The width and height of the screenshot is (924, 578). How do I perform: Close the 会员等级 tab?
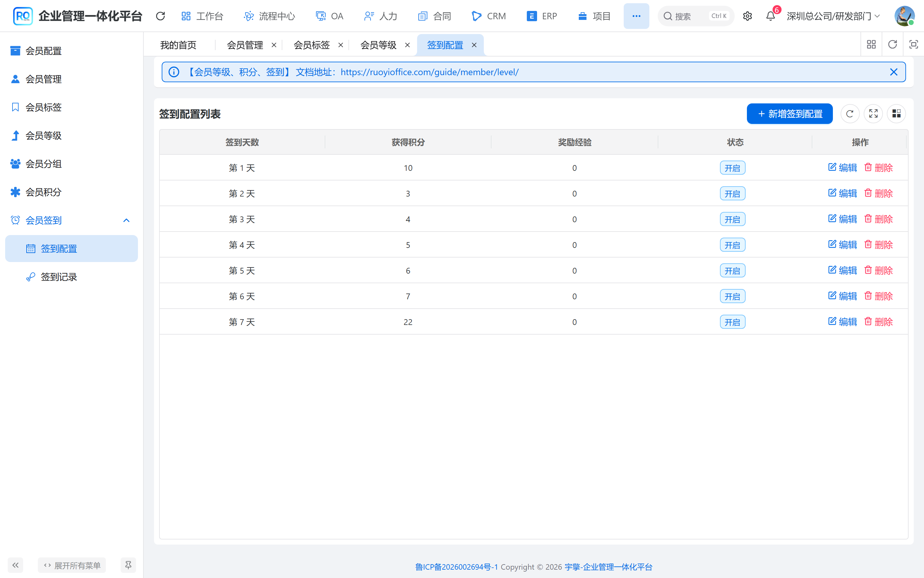(407, 45)
